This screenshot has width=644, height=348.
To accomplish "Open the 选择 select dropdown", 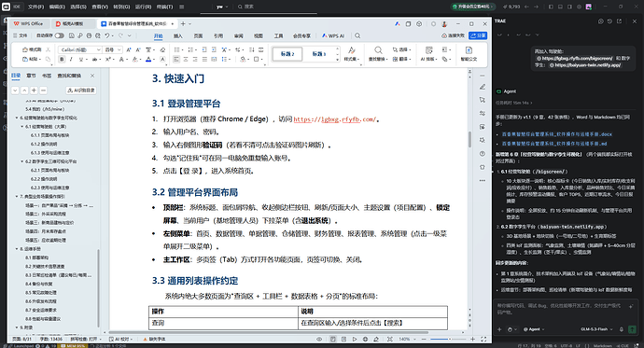I will (401, 49).
